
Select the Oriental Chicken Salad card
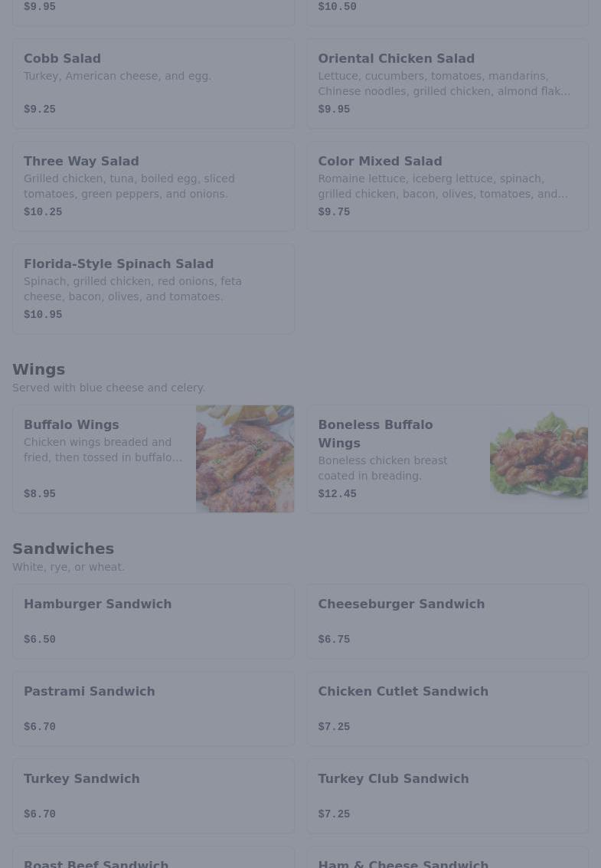pos(448,84)
